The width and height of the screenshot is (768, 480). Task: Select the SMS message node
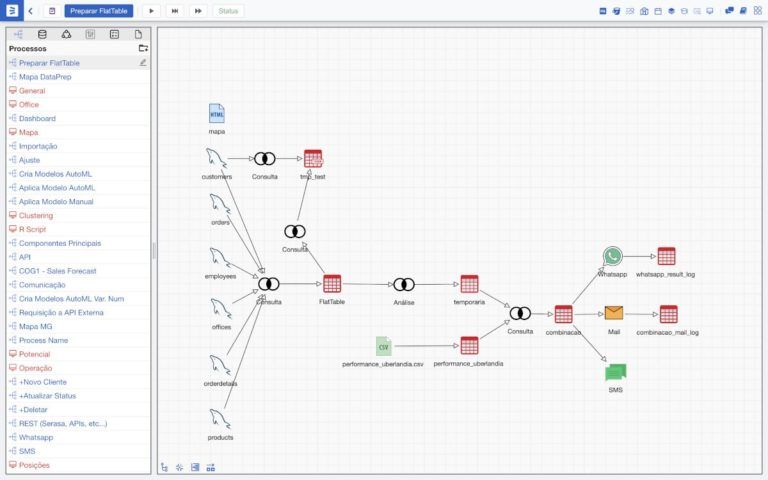pos(616,373)
